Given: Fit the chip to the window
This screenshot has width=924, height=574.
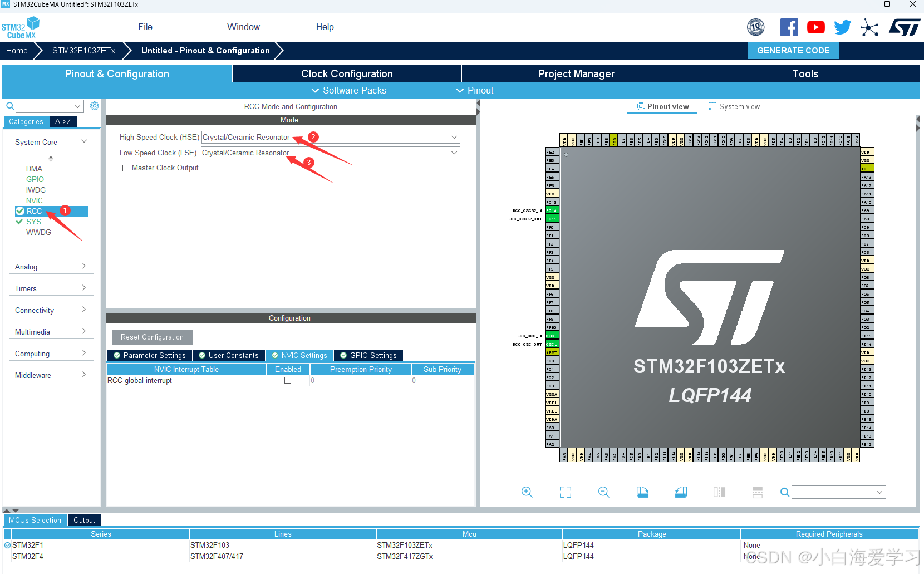Looking at the screenshot, I should click(566, 492).
